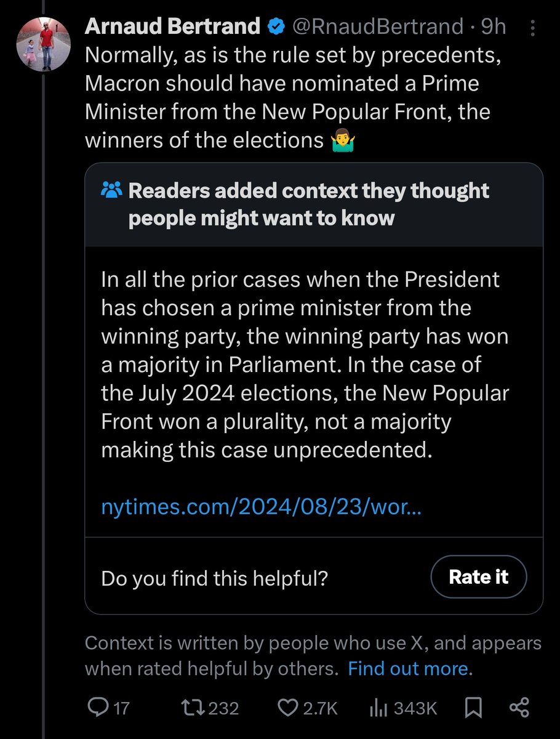Tap the reply comment icon
This screenshot has height=739, width=560.
97,708
